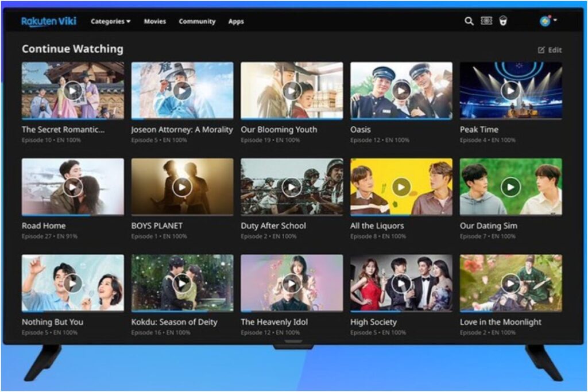Open the Movies menu item
588x392 pixels.
click(154, 22)
